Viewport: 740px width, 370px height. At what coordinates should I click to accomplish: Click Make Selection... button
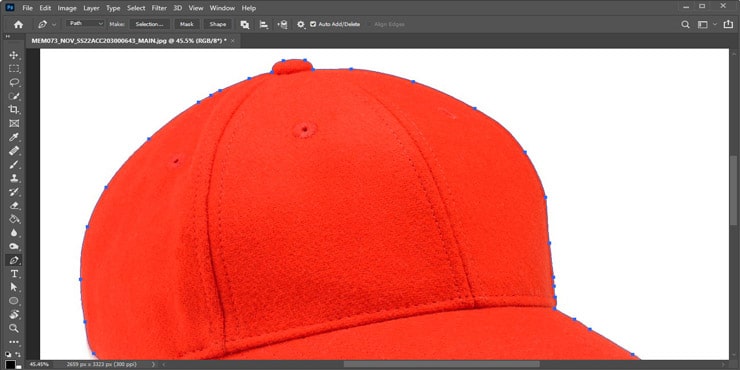150,24
